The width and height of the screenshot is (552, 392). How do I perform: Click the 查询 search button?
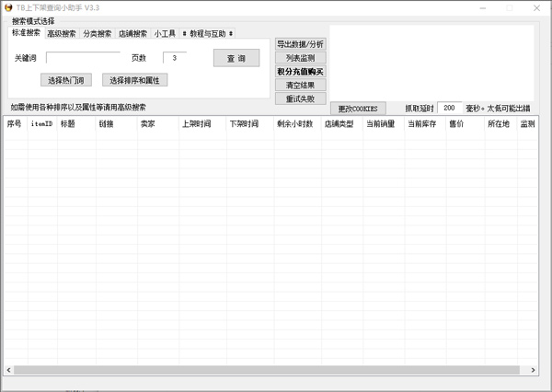click(x=236, y=58)
